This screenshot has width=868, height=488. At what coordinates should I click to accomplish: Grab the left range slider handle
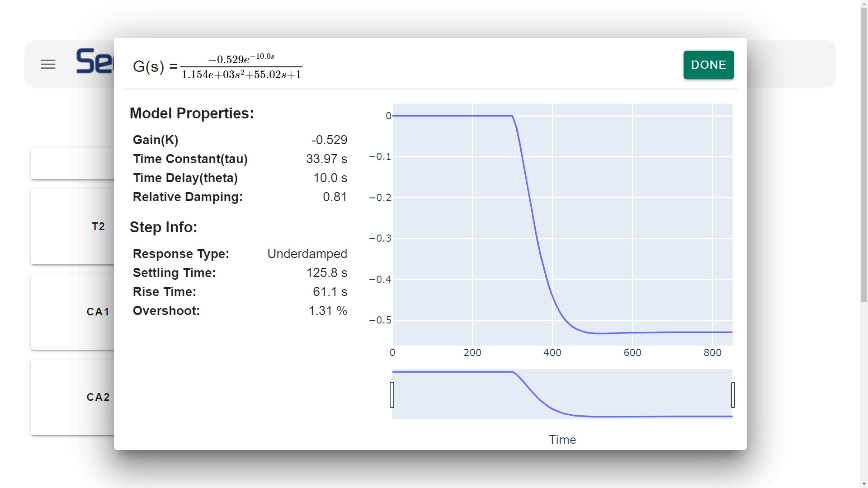coord(392,395)
